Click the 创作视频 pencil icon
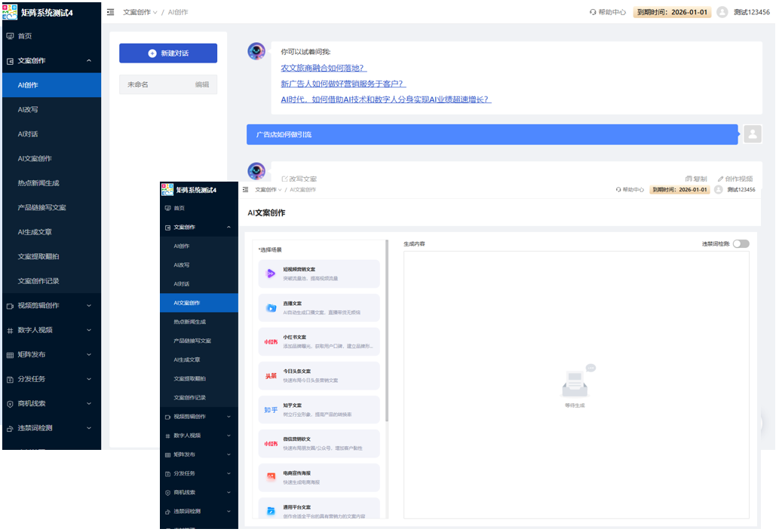The width and height of the screenshot is (779, 532). click(x=721, y=179)
